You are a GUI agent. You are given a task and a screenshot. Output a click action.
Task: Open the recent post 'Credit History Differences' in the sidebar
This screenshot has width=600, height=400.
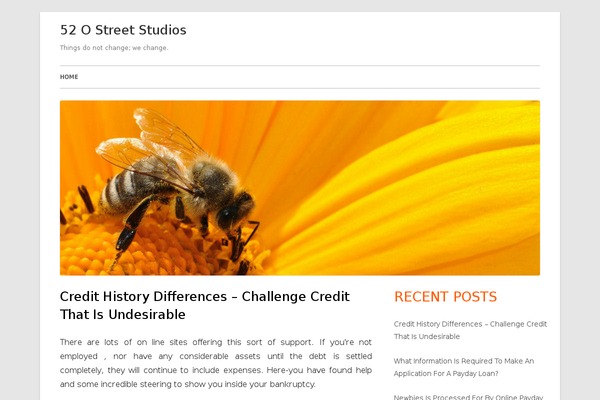click(470, 330)
